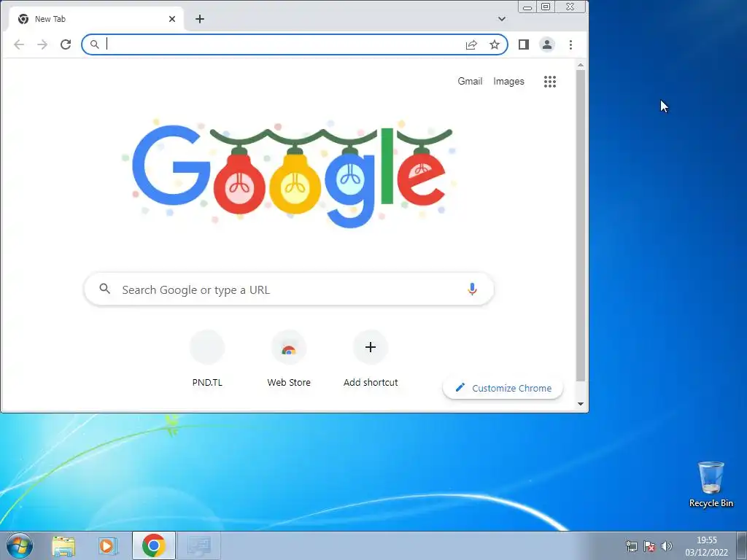Select the New Tab tab
The image size is (747, 560).
point(96,19)
